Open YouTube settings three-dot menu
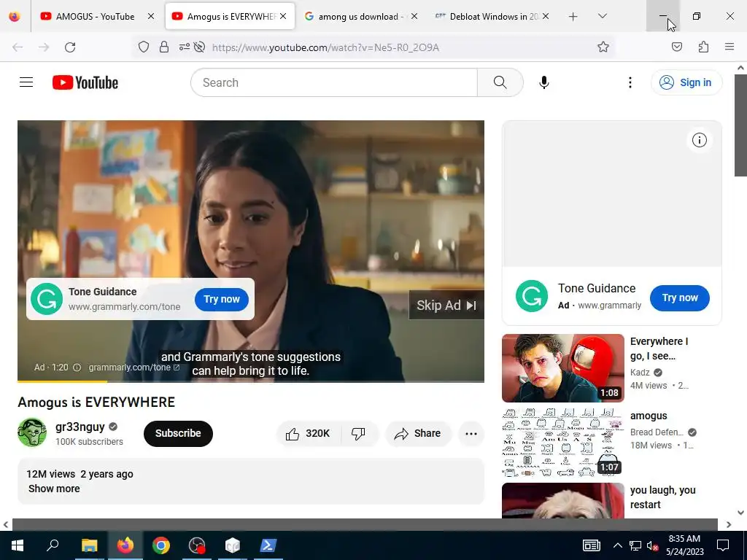This screenshot has width=747, height=560. coord(630,82)
